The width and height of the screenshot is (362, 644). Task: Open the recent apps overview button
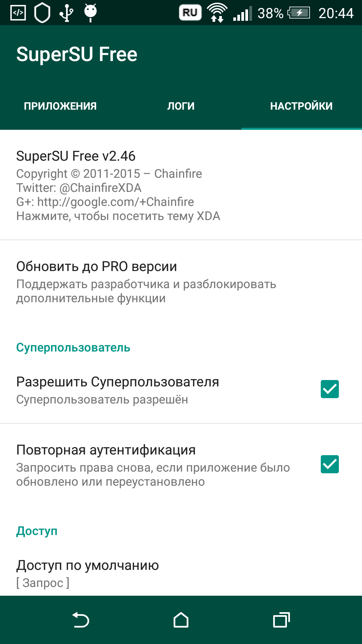tap(281, 620)
